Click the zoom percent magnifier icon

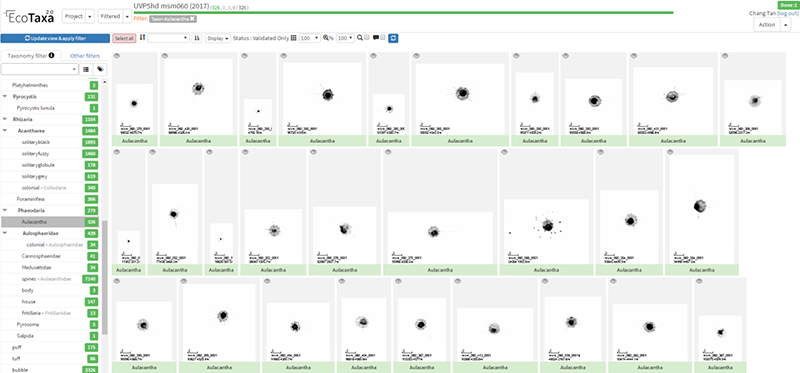coord(326,38)
